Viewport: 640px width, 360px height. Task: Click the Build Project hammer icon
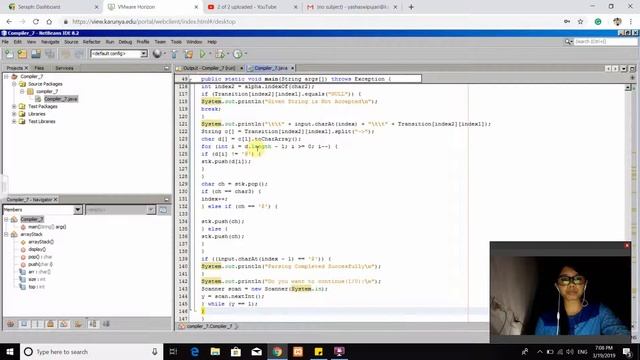pos(174,53)
